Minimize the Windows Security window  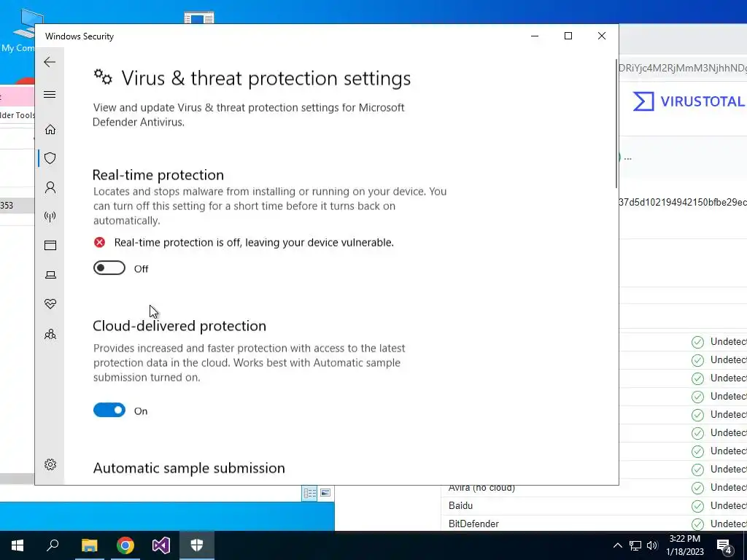pos(535,36)
